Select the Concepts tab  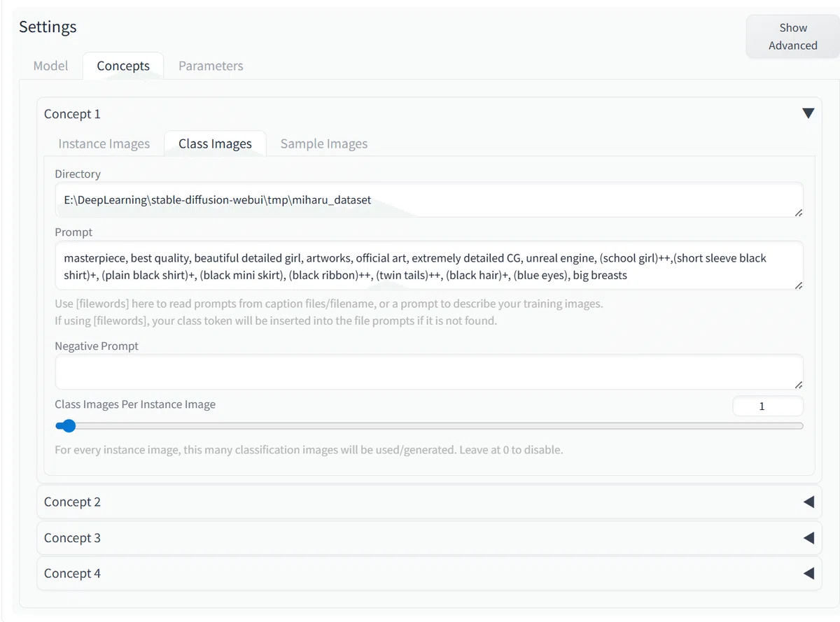pos(123,66)
